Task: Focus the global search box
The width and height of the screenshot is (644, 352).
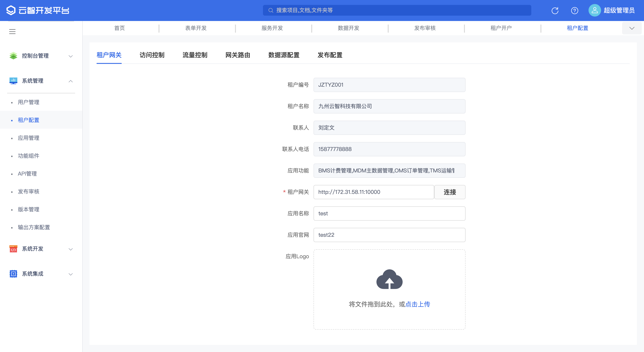Action: (397, 10)
